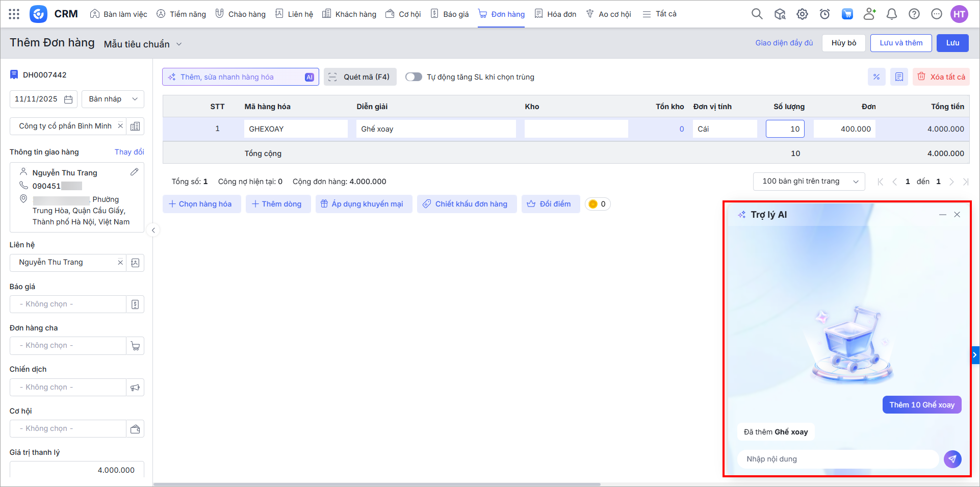This screenshot has height=487, width=980.
Task: Open records per page dropdown
Action: pos(808,182)
